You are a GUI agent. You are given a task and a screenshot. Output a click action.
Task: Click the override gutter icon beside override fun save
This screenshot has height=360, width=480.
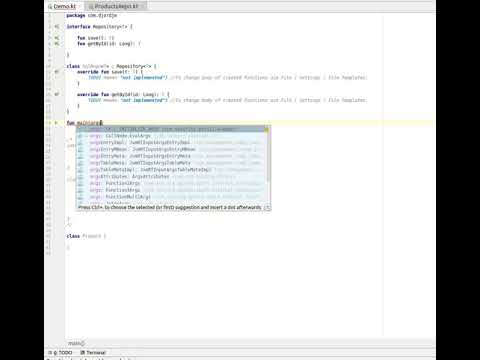(57, 72)
